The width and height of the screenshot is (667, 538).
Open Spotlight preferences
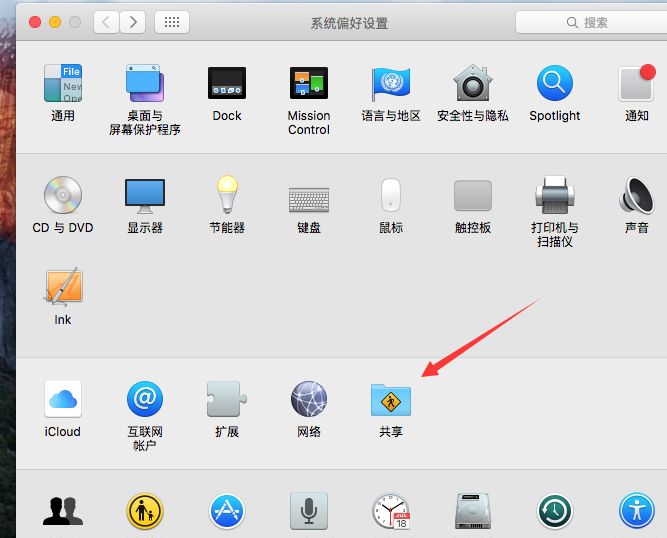tap(555, 83)
